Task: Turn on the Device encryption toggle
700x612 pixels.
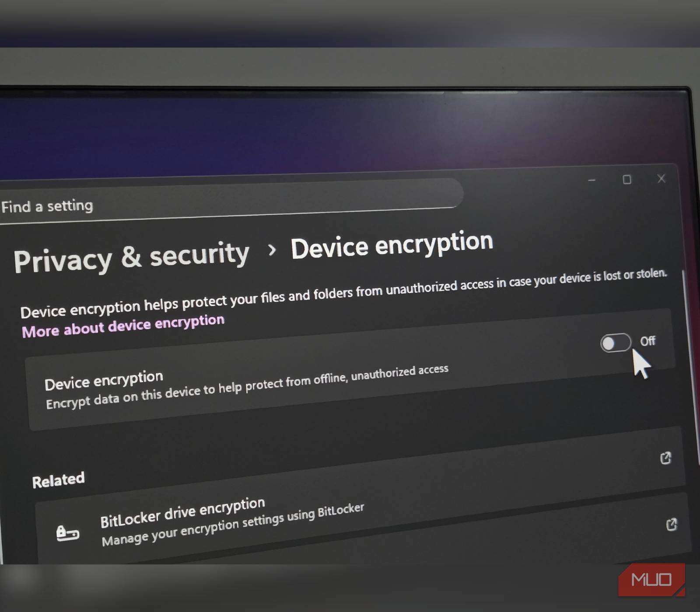Action: point(616,343)
